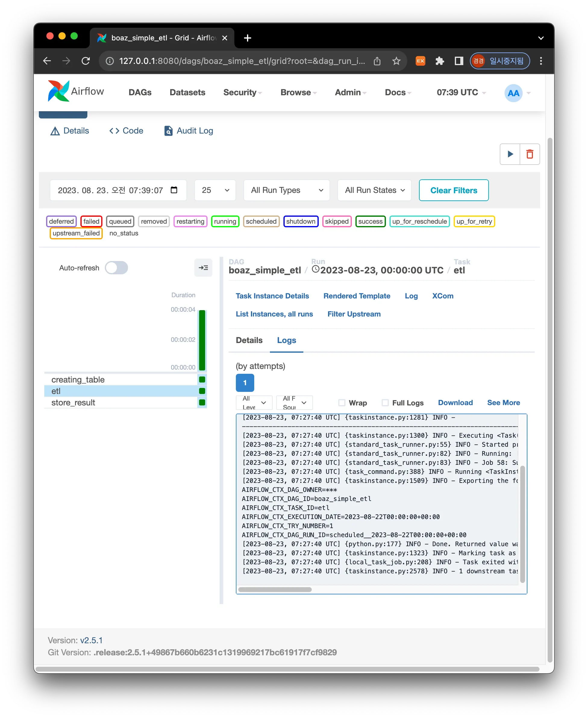The width and height of the screenshot is (588, 718).
Task: Click the red delete DAG trash icon
Action: pos(530,154)
